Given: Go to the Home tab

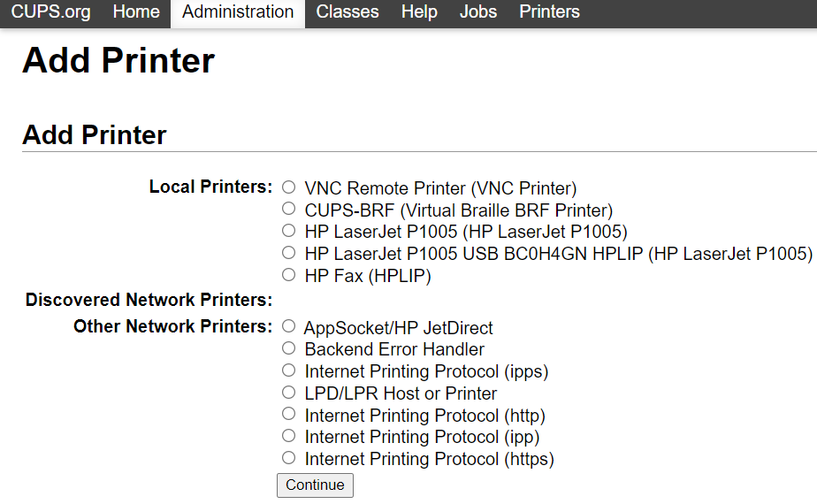Looking at the screenshot, I should tap(136, 12).
